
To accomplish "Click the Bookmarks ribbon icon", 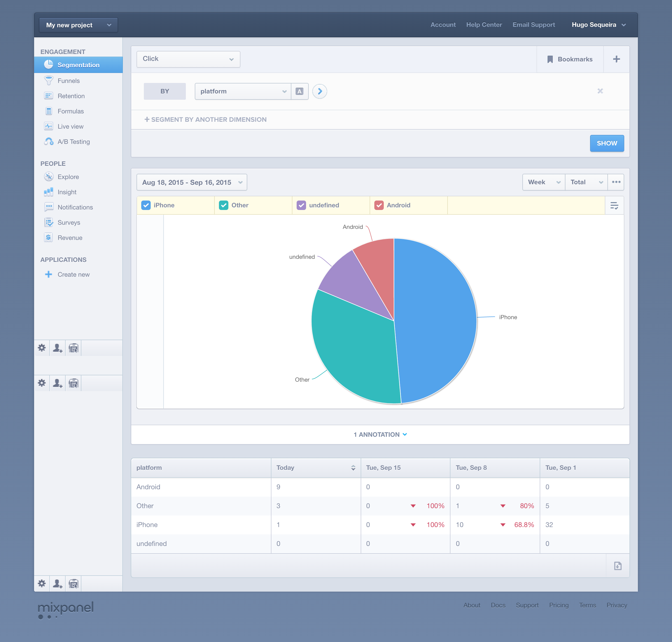I will click(x=550, y=59).
